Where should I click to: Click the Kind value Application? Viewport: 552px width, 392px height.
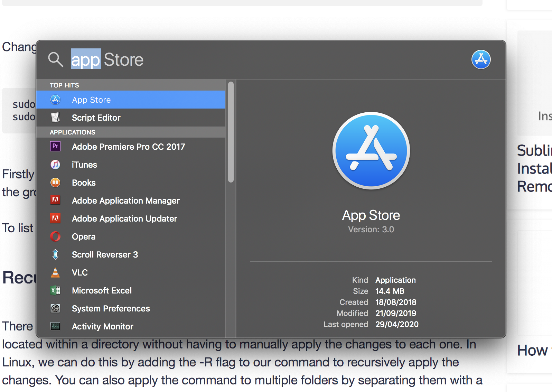coord(395,280)
